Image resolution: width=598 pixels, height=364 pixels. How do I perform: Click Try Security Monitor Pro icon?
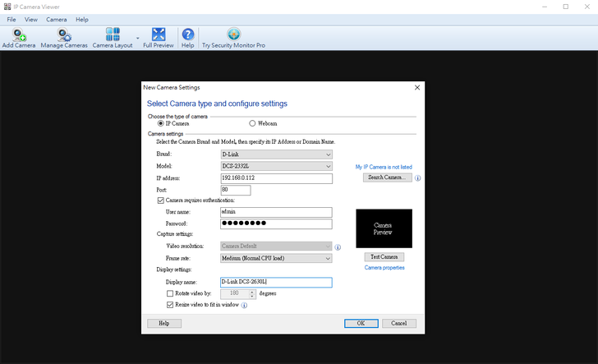coord(233,35)
